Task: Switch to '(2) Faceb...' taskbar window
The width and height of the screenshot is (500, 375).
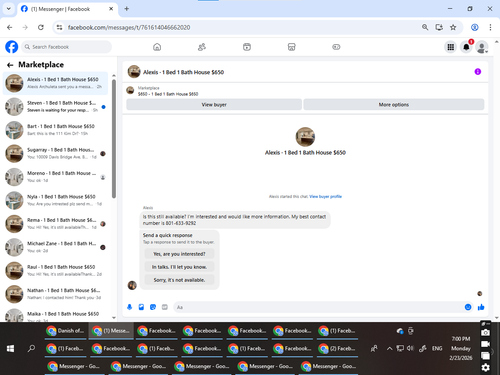Action: (x=337, y=349)
